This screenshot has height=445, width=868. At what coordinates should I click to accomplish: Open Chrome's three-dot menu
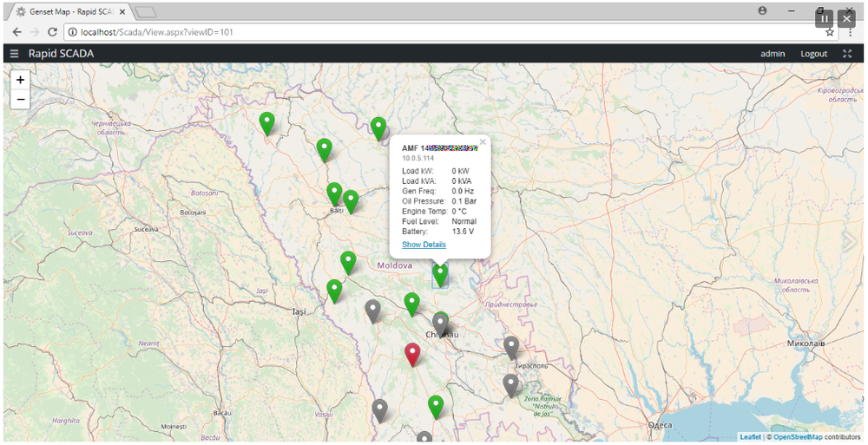click(851, 33)
